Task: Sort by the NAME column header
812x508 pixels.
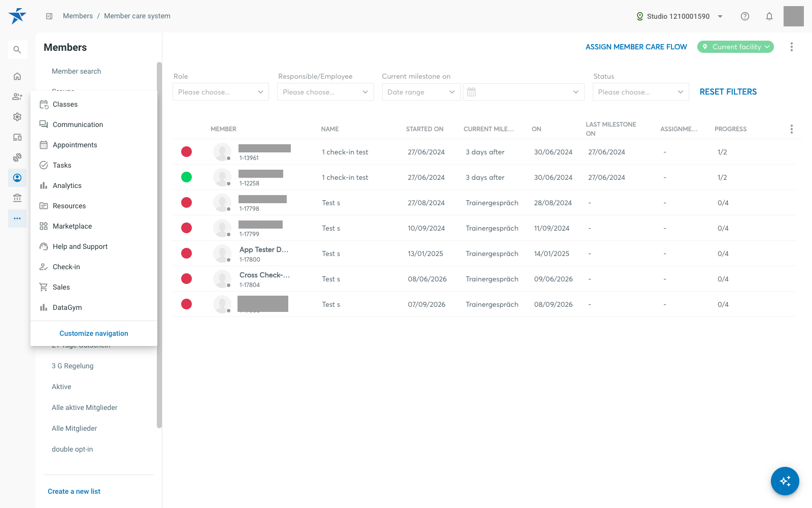Action: (x=330, y=129)
